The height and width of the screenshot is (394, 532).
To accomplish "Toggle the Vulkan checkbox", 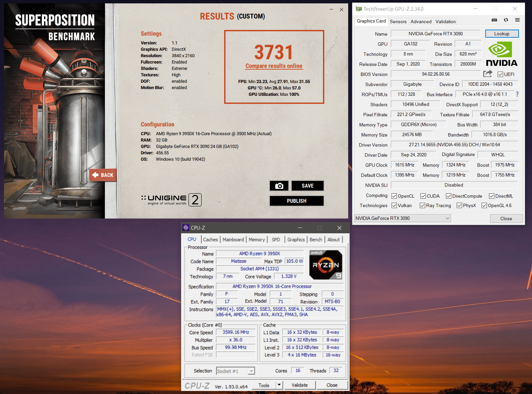I will click(x=394, y=205).
